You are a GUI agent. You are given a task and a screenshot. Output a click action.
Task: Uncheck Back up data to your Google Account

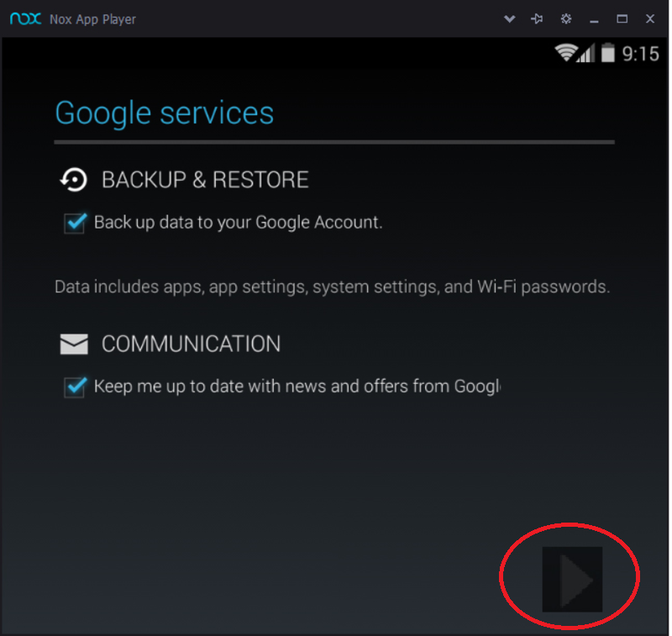[76, 223]
